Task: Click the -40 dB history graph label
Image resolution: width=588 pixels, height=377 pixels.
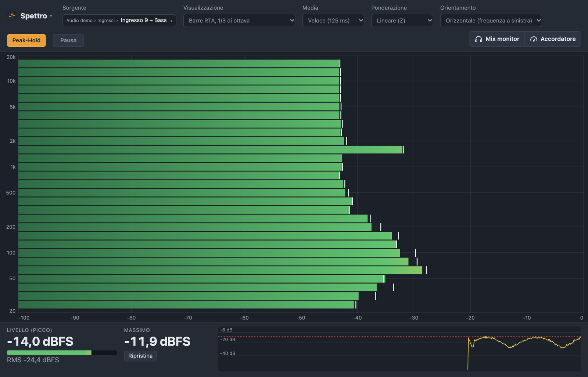Action: pyautogui.click(x=228, y=353)
